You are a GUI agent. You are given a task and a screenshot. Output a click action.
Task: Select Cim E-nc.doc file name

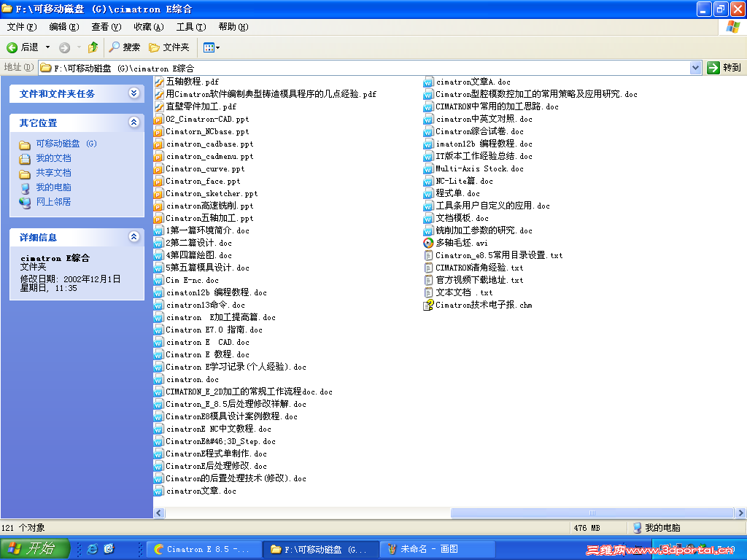coord(192,280)
